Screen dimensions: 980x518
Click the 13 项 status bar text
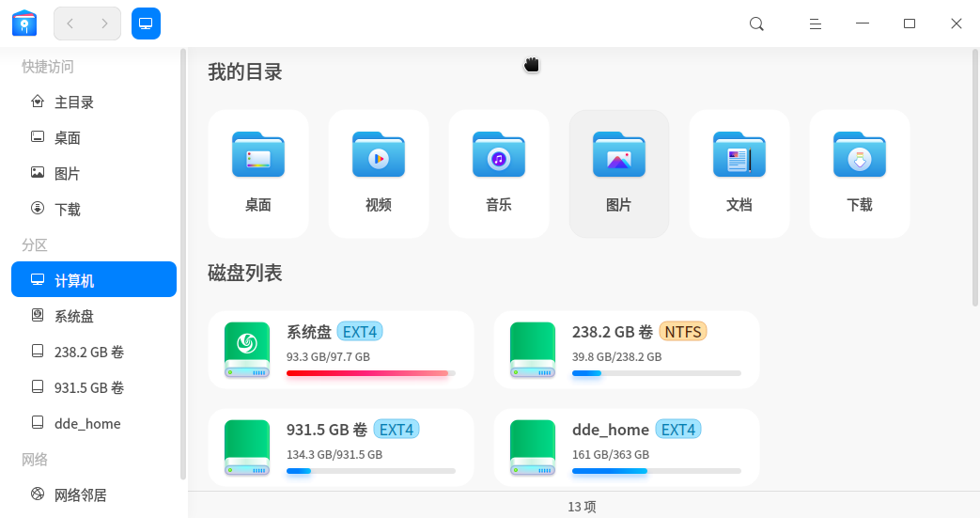582,506
